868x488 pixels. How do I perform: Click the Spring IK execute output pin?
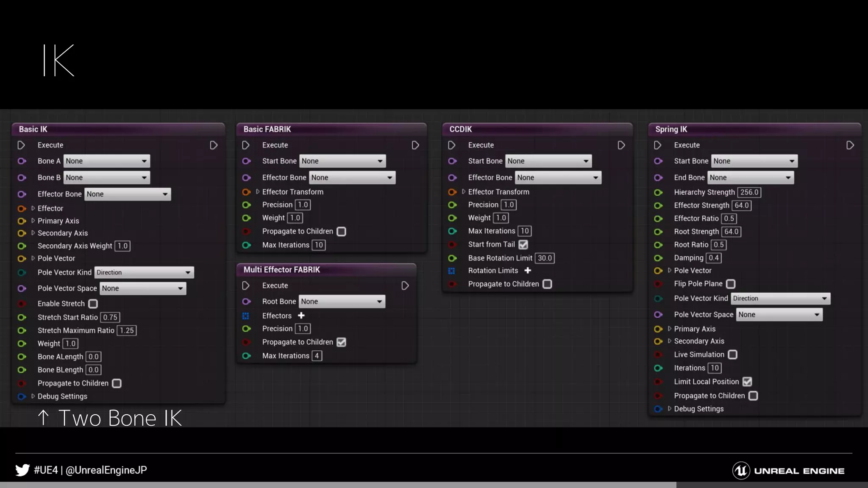[x=850, y=145]
